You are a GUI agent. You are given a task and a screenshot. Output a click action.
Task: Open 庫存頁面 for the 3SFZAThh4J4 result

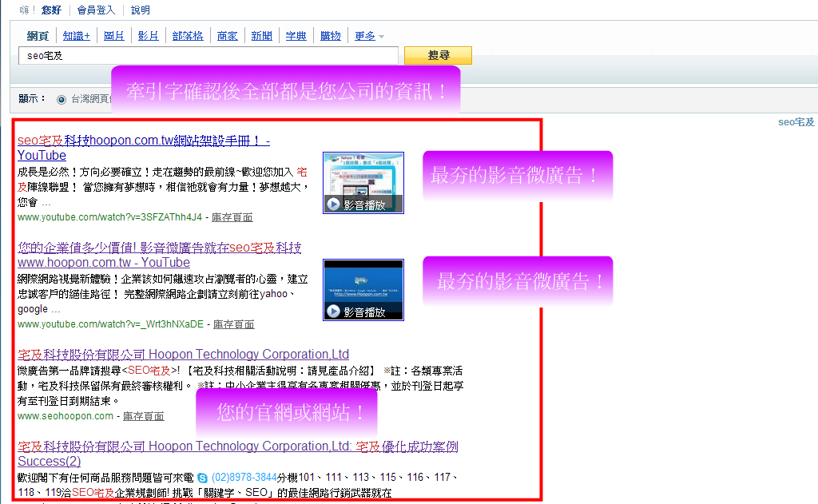click(x=232, y=217)
